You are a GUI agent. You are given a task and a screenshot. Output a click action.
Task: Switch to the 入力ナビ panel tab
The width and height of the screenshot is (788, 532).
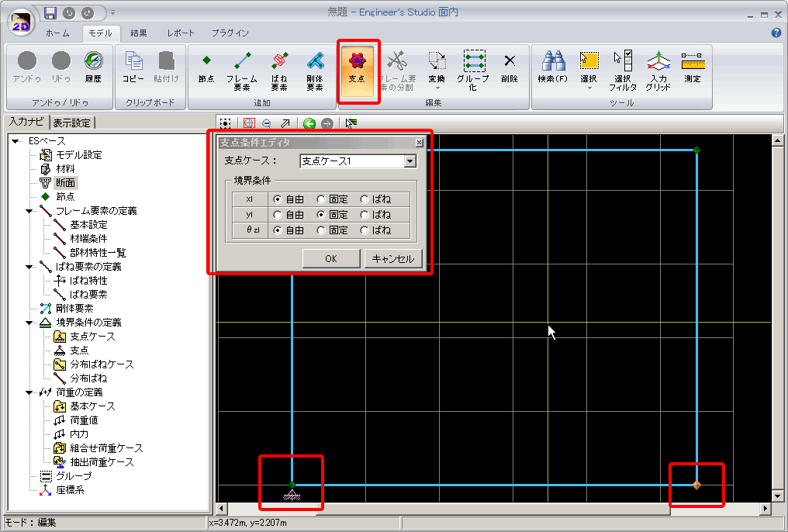click(x=26, y=122)
